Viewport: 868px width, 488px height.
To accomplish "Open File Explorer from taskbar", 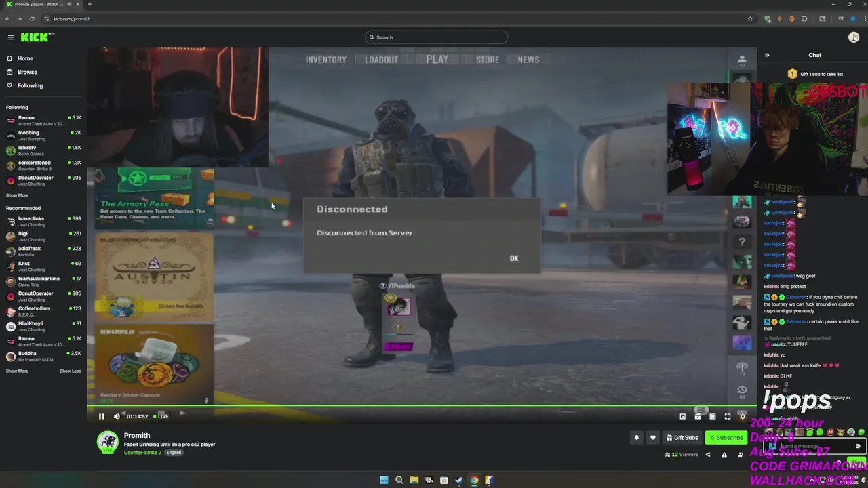I will tap(414, 480).
